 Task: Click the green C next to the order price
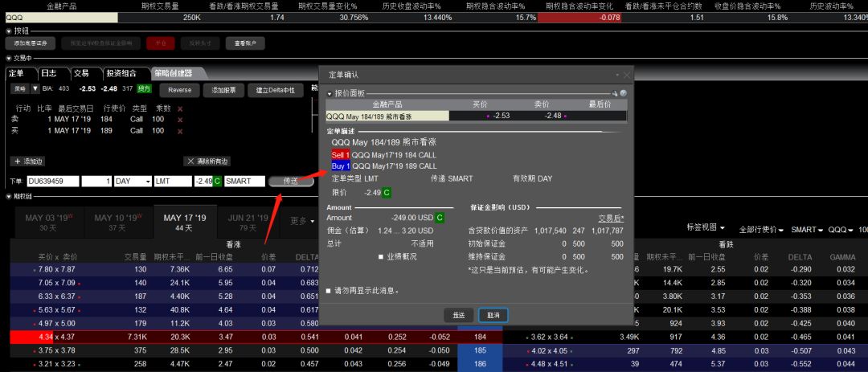[x=217, y=181]
